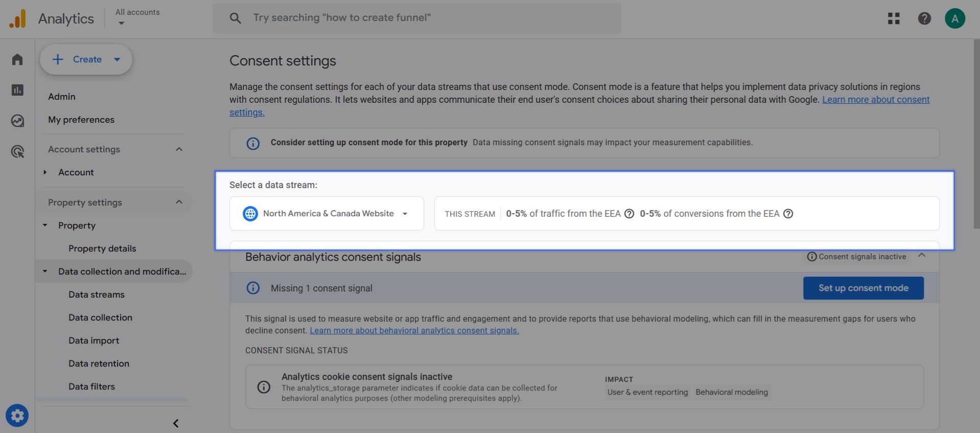The height and width of the screenshot is (433, 980).
Task: Click help icon next to traffic from the EEA
Action: [629, 214]
